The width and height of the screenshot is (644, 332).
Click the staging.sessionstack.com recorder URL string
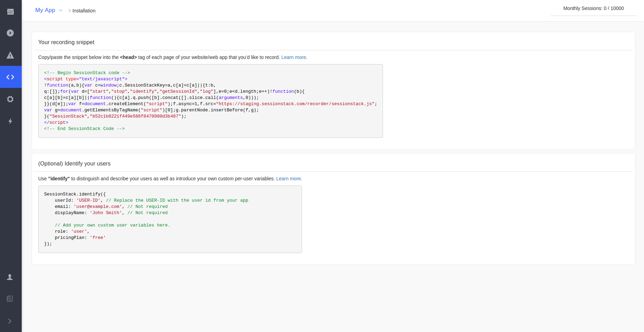[295, 104]
